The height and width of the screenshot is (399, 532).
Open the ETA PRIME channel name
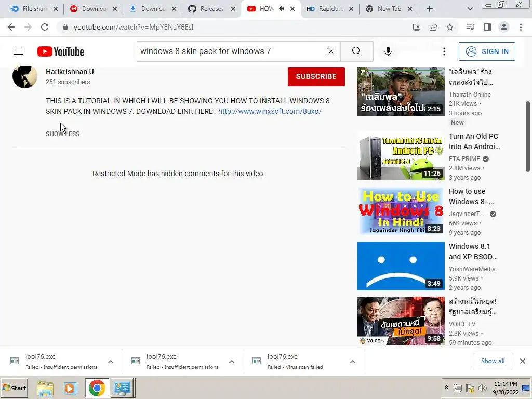(x=464, y=159)
